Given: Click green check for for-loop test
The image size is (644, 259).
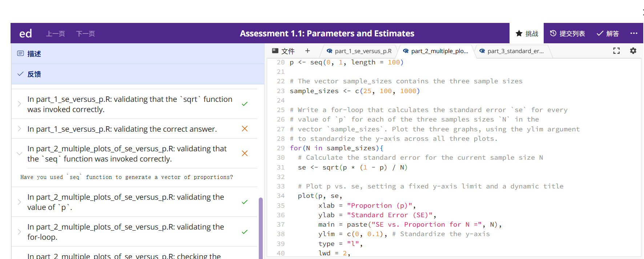Looking at the screenshot, I should click(245, 232).
